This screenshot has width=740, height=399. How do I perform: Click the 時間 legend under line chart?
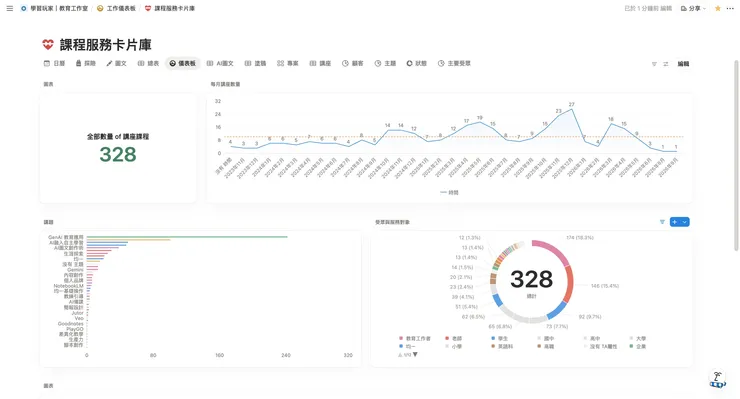[x=449, y=193]
